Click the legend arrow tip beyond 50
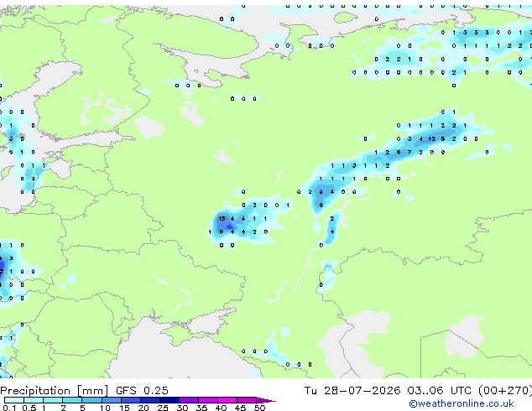Image resolution: width=532 pixels, height=411 pixels. tap(267, 400)
